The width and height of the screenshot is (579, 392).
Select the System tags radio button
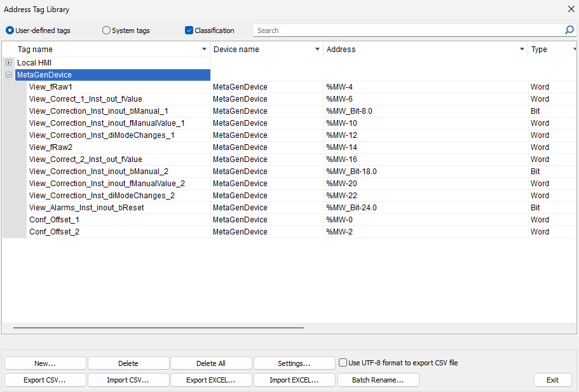click(x=106, y=30)
